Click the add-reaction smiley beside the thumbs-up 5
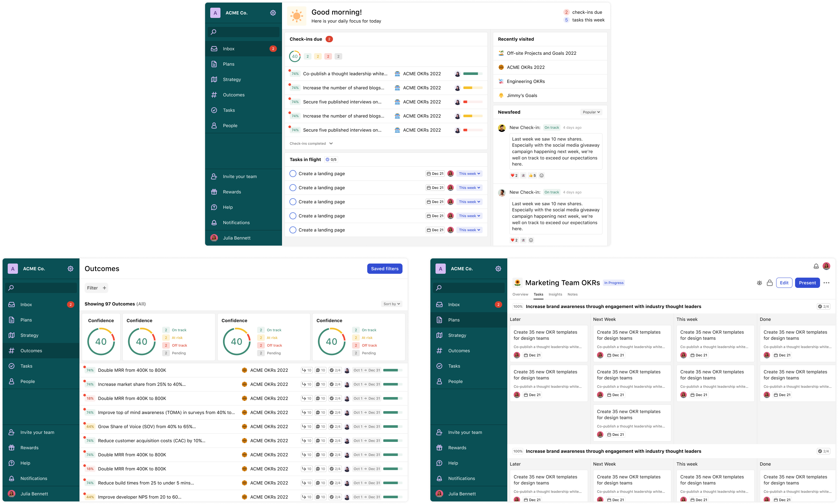 point(542,175)
